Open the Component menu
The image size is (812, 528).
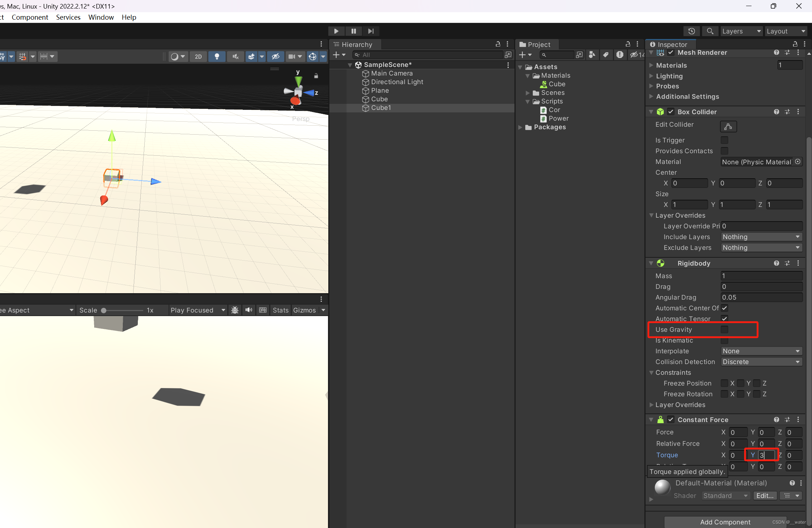30,17
